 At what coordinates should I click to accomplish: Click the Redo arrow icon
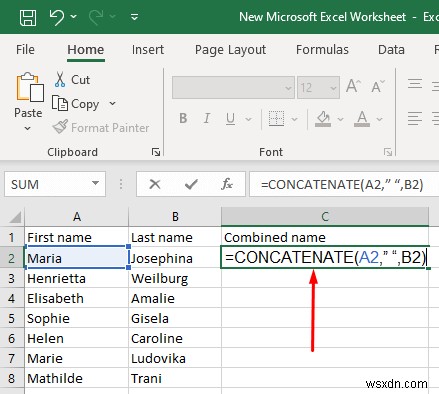96,17
